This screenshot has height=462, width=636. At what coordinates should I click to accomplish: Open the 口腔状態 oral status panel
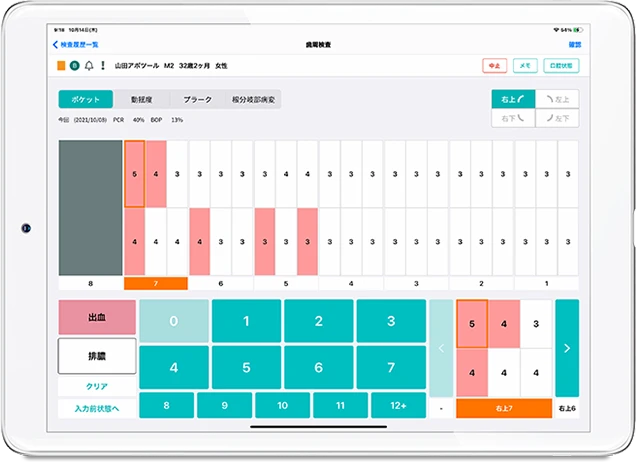(560, 66)
